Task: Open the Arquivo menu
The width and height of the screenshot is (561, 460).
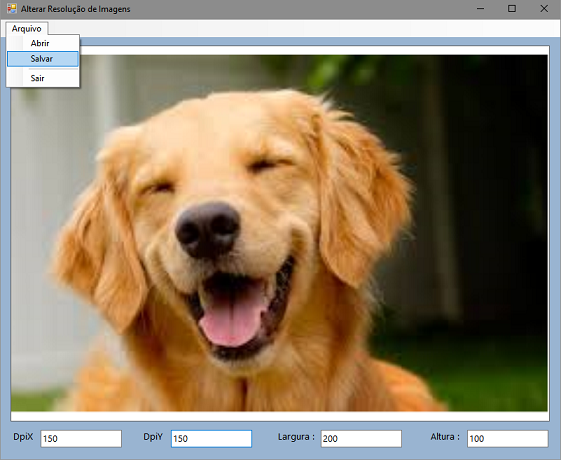Action: pos(26,29)
